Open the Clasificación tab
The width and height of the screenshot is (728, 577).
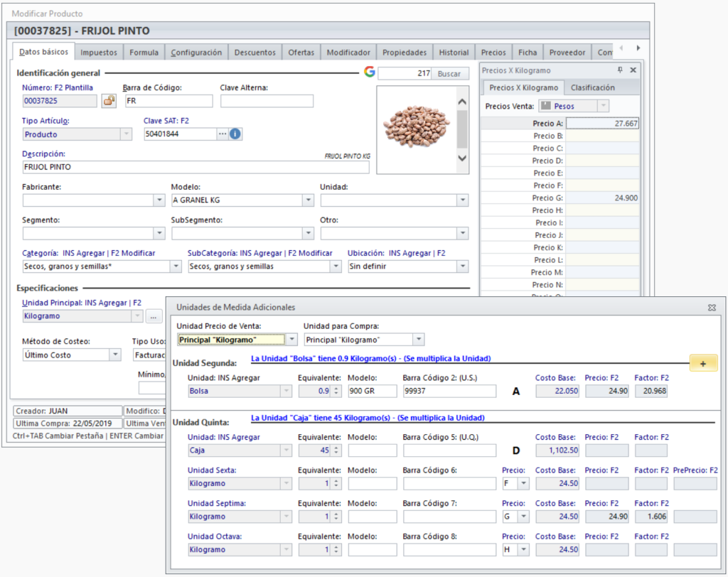tap(592, 87)
